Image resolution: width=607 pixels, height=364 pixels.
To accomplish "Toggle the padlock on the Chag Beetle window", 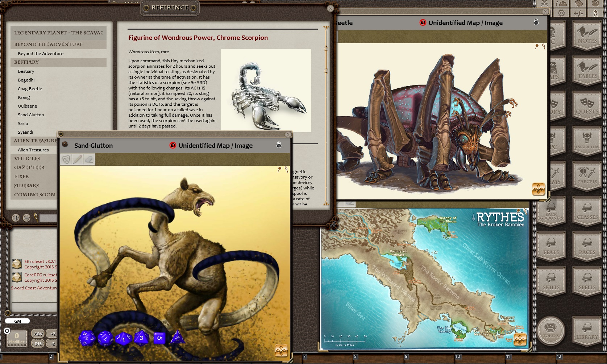I will point(537,22).
